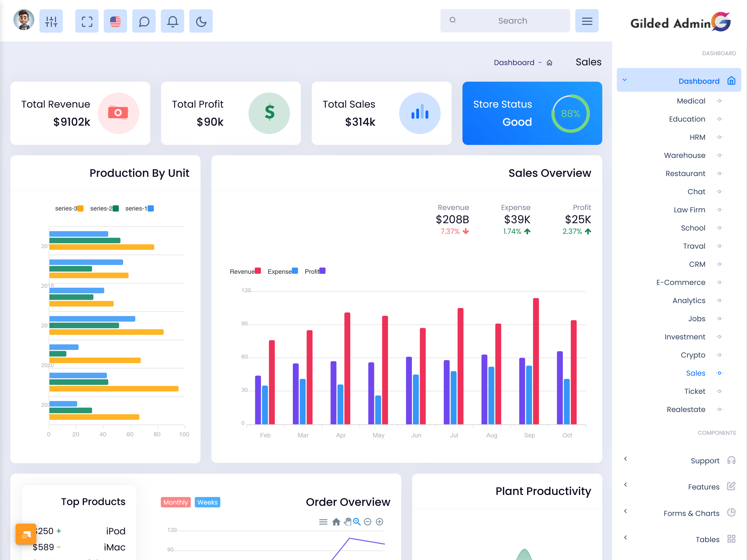Open the notifications bell icon
Image resolution: width=747 pixels, height=560 pixels.
(172, 21)
